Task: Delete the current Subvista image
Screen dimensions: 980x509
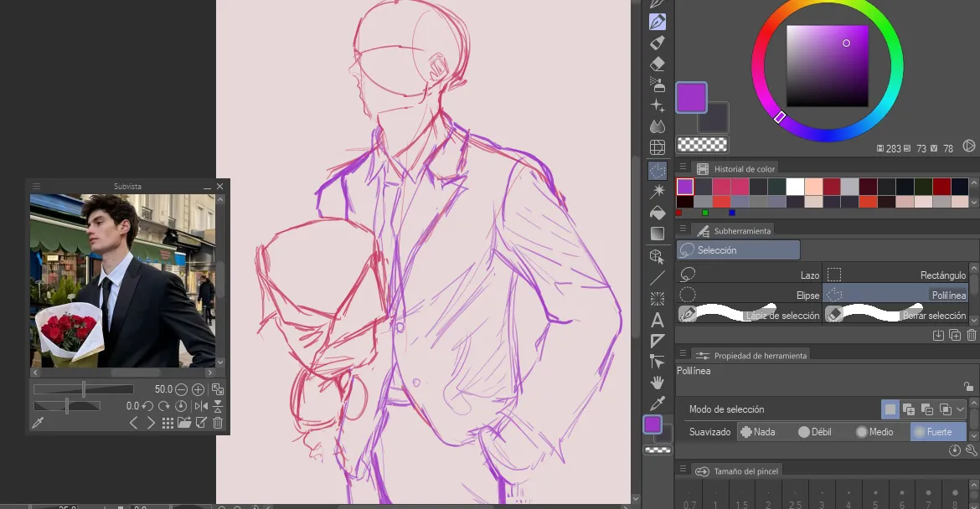Action: 218,423
